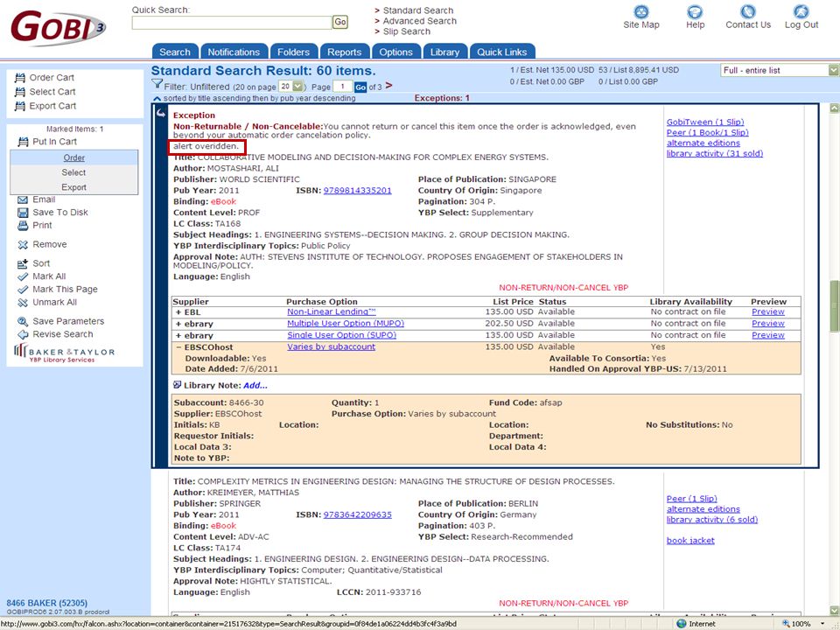Open Peer (1 Book/1 Slip) link
The width and height of the screenshot is (840, 630).
(707, 133)
